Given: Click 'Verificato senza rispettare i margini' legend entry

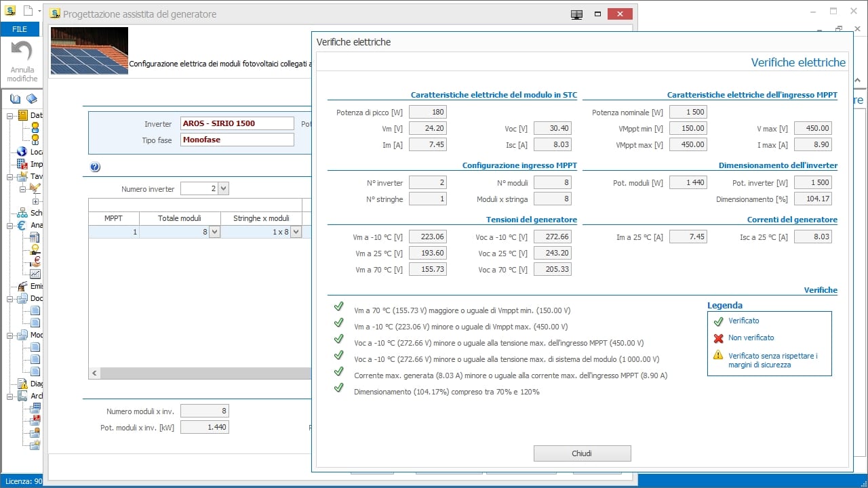Looking at the screenshot, I should (x=773, y=360).
